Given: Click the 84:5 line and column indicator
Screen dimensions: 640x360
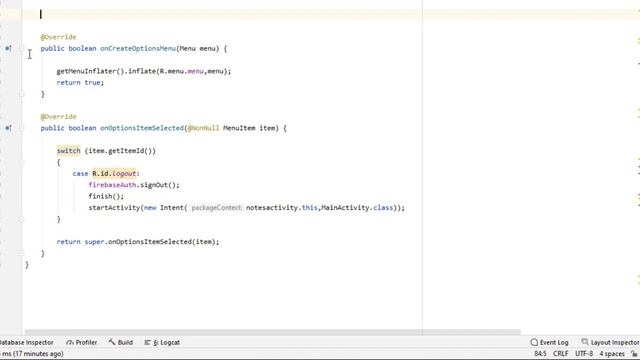Looking at the screenshot, I should coord(540,354).
